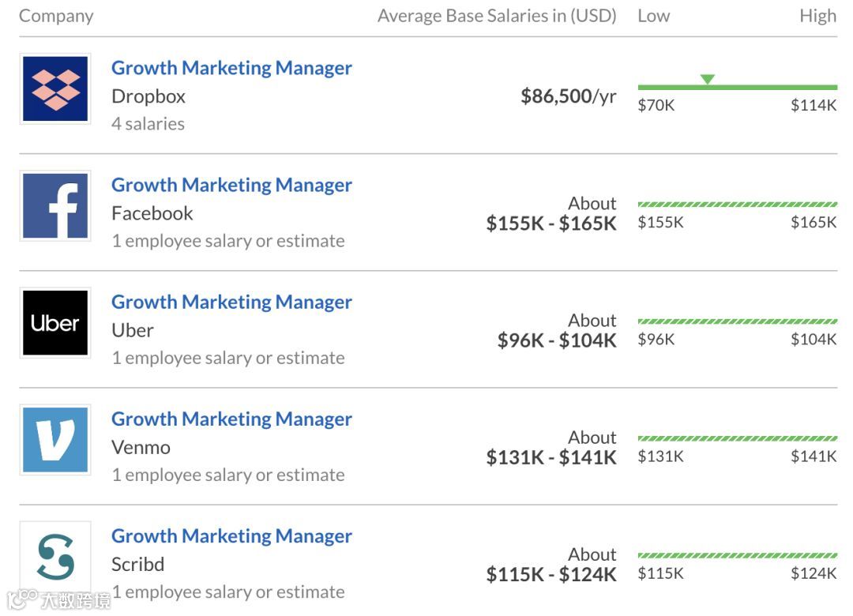Click the Facebook logo icon
Screen dimensions: 853x616
[55, 205]
